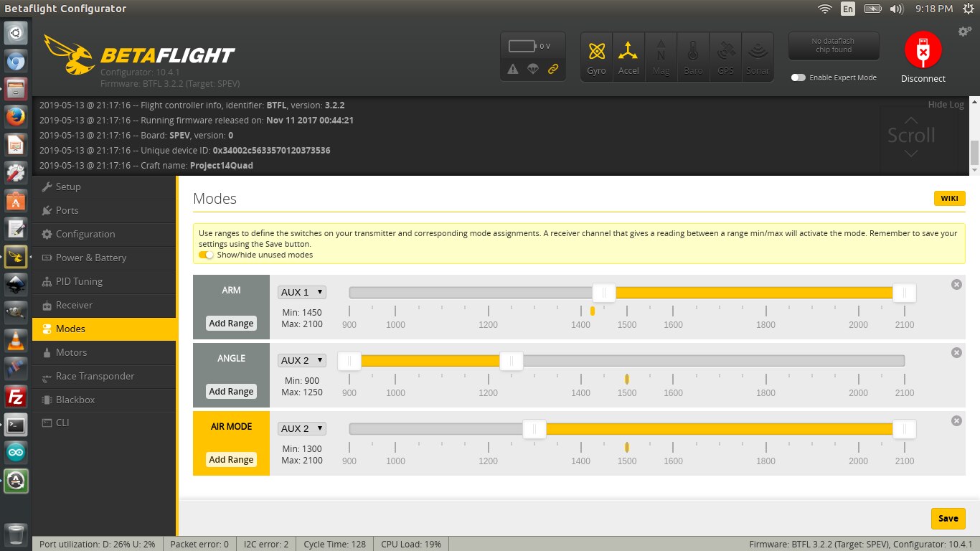This screenshot has height=551, width=980.
Task: Click the ARM range minimum slider handle
Action: click(604, 292)
